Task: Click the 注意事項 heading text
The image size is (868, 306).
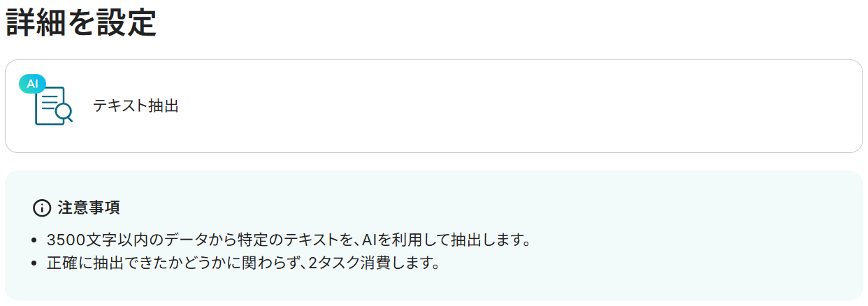Action: [x=89, y=207]
